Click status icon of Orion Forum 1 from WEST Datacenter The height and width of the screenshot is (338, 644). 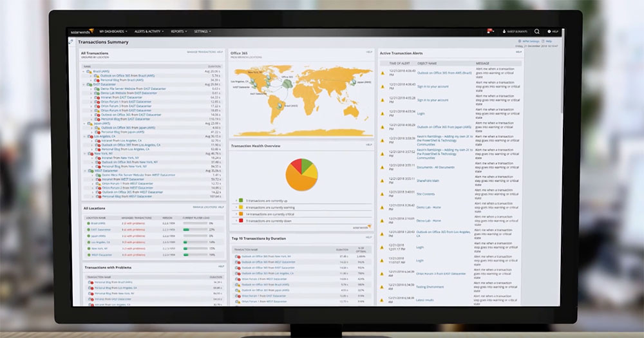pyautogui.click(x=99, y=183)
